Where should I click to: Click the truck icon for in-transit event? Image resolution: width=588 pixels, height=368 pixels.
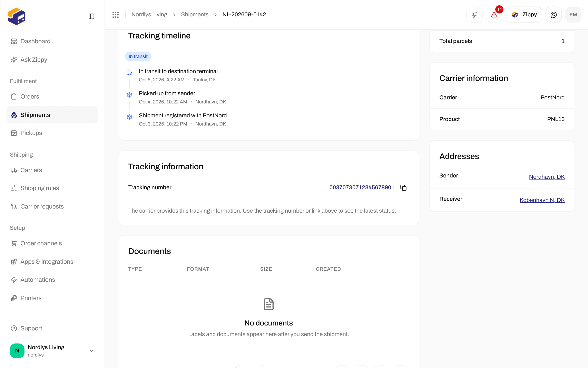coord(129,73)
